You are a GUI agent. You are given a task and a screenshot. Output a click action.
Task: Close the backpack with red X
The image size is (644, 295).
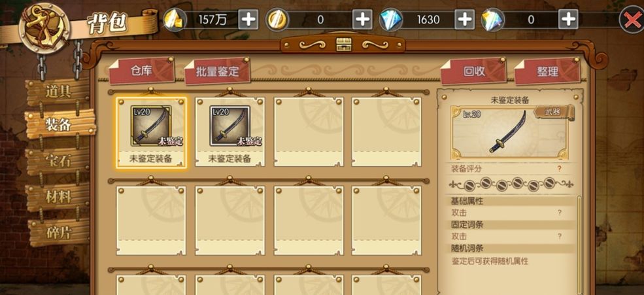[x=632, y=20]
